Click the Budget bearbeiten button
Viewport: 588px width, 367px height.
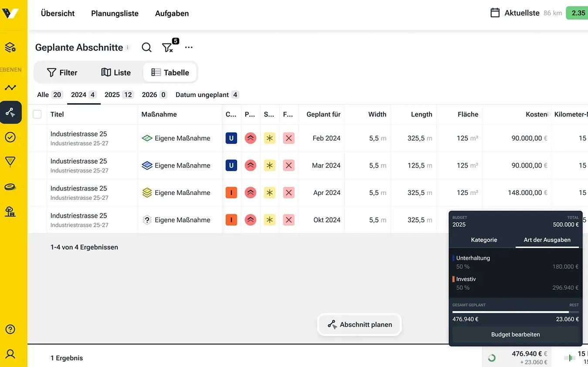(x=516, y=334)
